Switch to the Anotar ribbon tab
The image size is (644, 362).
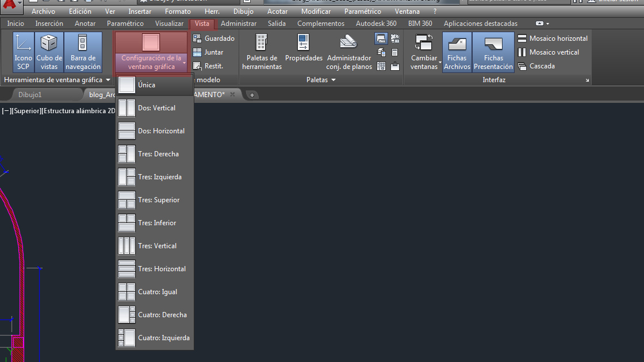pos(85,24)
